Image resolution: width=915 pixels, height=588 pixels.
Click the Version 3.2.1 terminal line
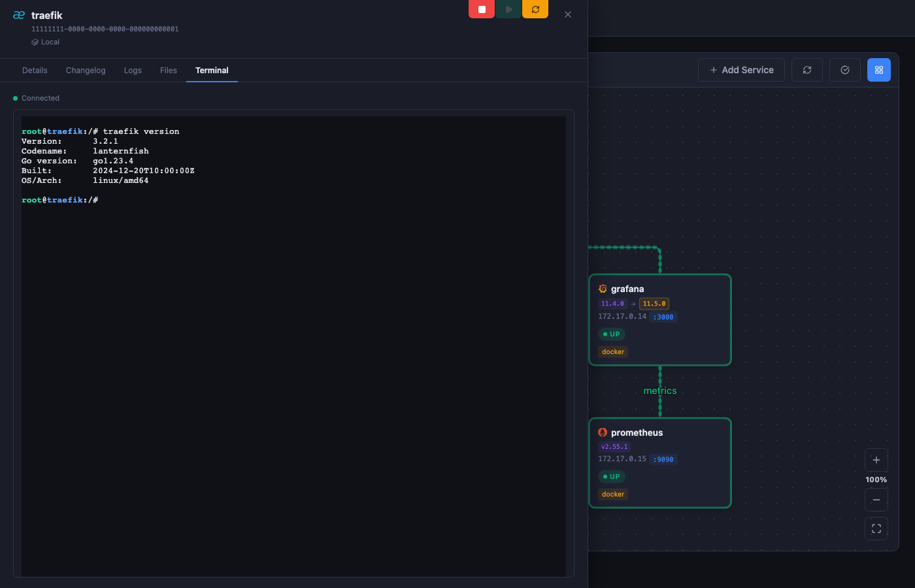[70, 141]
